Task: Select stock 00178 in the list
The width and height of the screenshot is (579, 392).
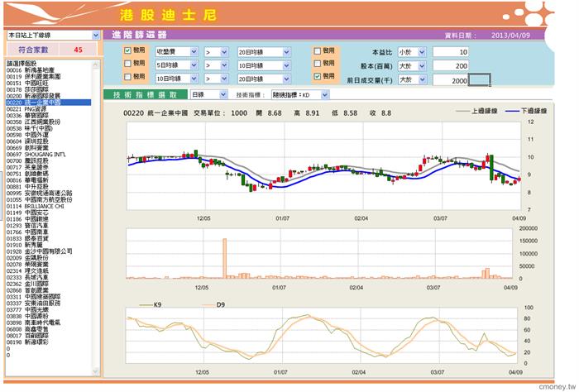Action: pyautogui.click(x=48, y=89)
